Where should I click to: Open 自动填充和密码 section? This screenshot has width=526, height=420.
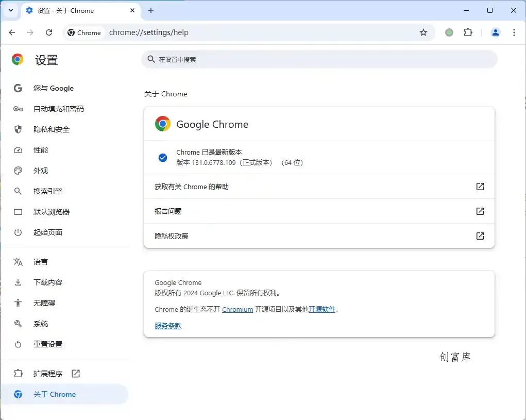[x=65, y=109]
